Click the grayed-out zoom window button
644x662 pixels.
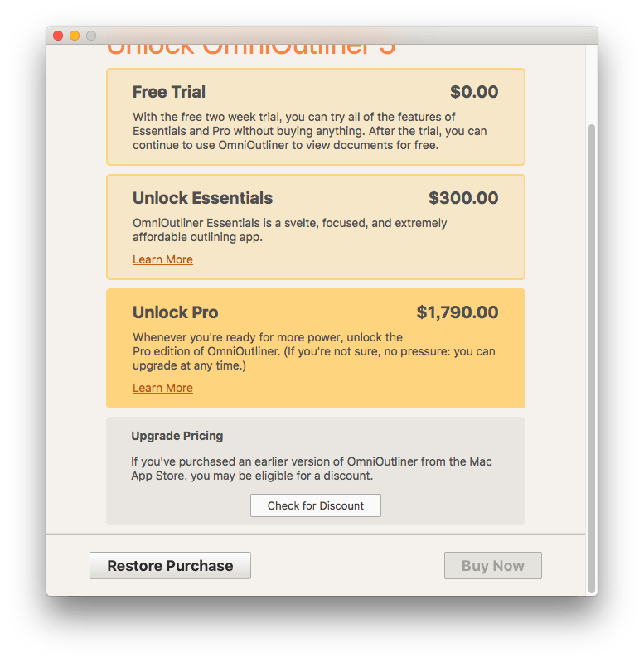point(91,36)
